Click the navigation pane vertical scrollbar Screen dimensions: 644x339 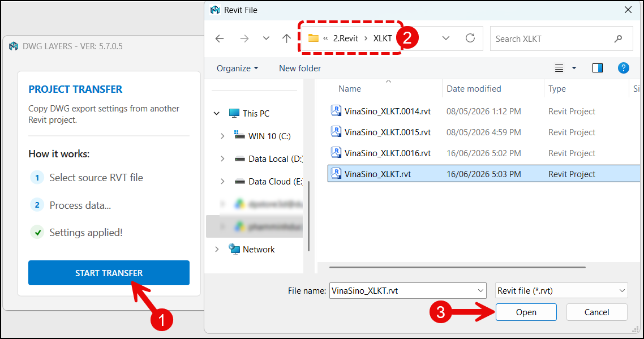[x=308, y=216]
